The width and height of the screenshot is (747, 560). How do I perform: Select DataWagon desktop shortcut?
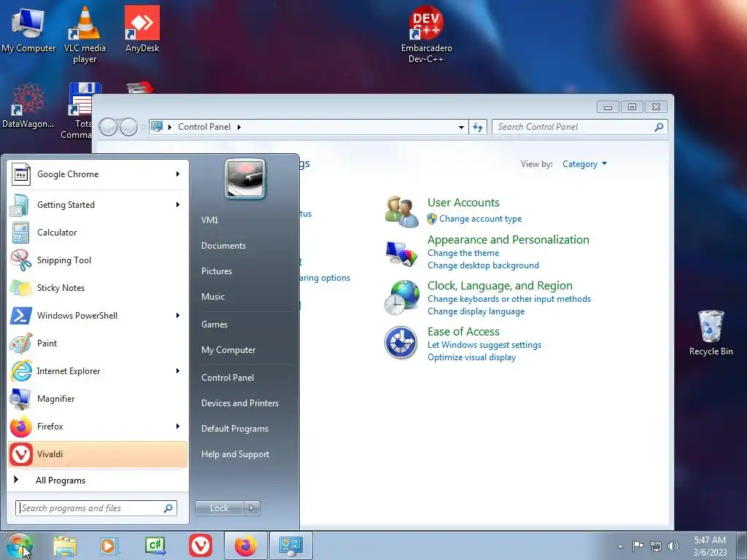(x=28, y=105)
